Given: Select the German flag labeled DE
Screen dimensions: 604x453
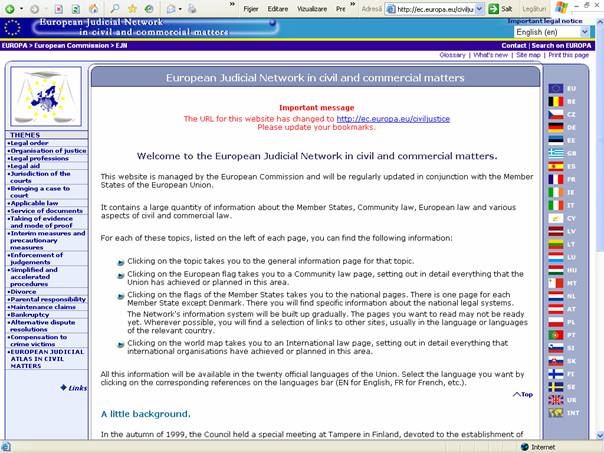Looking at the screenshot, I should coord(556,128).
